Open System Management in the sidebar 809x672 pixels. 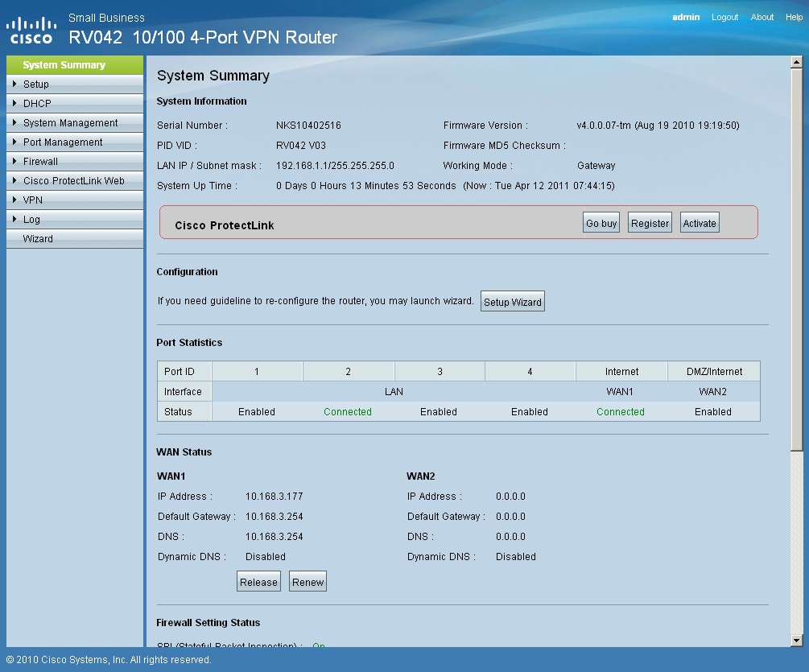(x=75, y=123)
